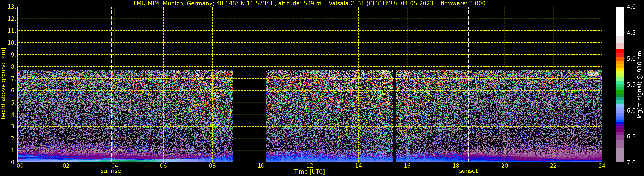Click the height axis tick label '12.'
Screen dimensions: 644x176
pos(12,19)
